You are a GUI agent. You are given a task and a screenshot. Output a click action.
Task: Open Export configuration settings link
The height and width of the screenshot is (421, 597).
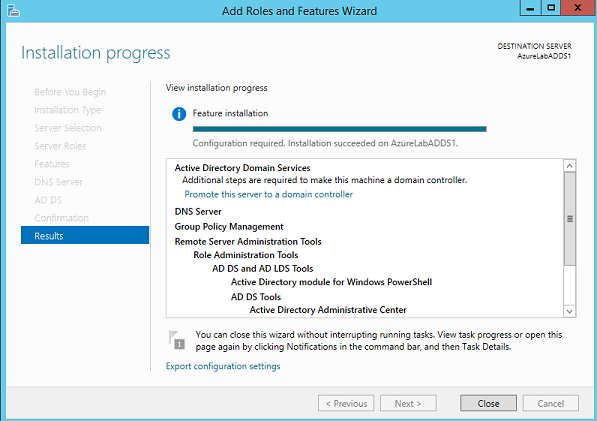[x=223, y=366]
